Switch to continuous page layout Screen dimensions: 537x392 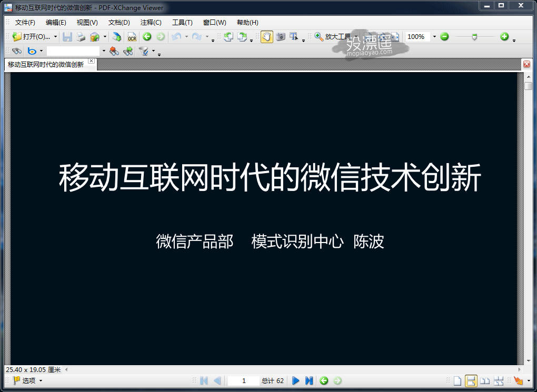(471, 381)
